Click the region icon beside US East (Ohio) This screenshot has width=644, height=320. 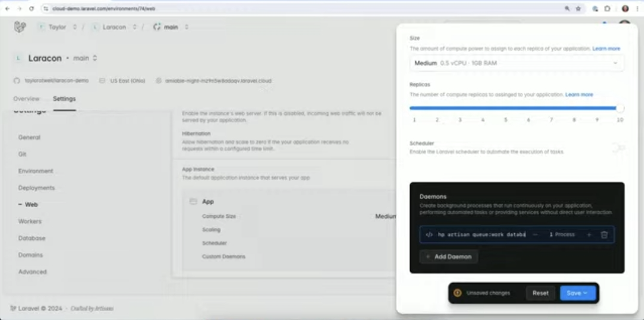(x=102, y=81)
